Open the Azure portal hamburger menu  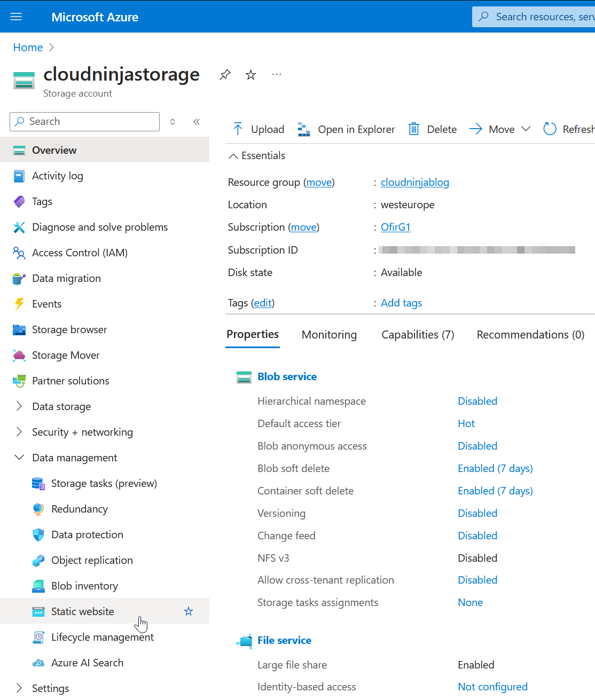click(x=15, y=17)
